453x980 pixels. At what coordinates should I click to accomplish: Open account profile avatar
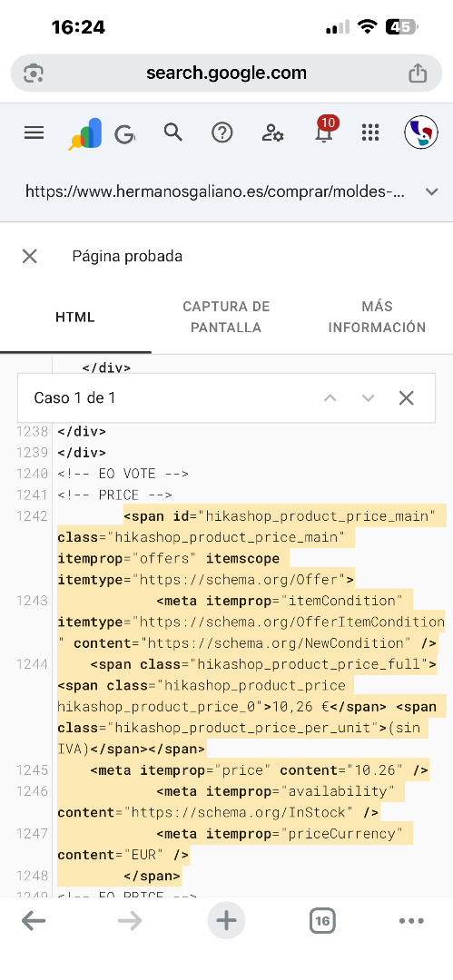421,132
